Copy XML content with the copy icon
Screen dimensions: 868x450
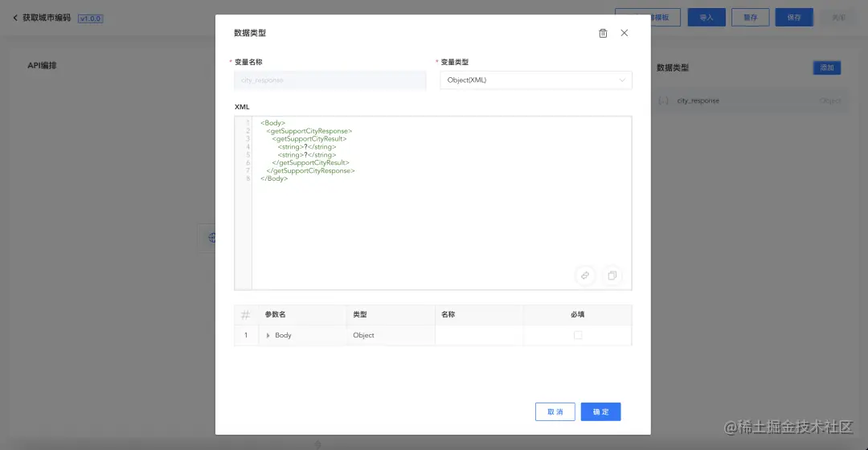[x=612, y=276]
